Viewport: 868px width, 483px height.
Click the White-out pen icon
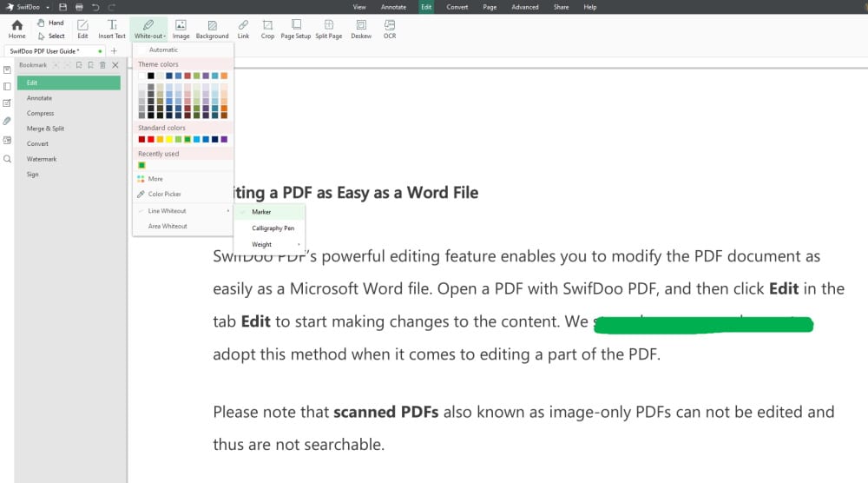point(148,25)
